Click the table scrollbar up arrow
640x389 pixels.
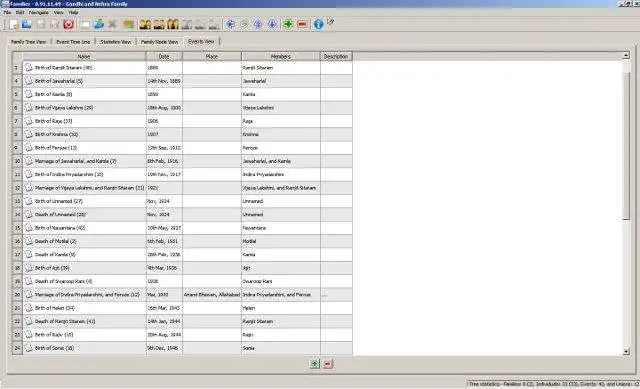(x=626, y=55)
